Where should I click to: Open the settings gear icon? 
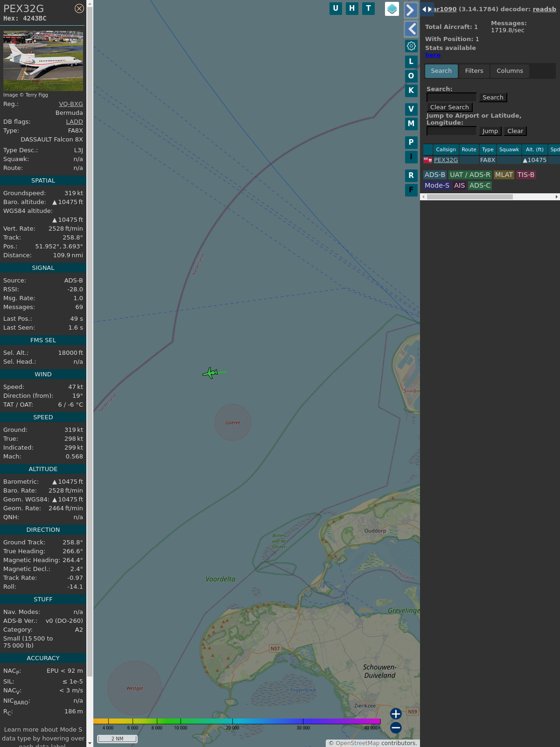(x=411, y=46)
